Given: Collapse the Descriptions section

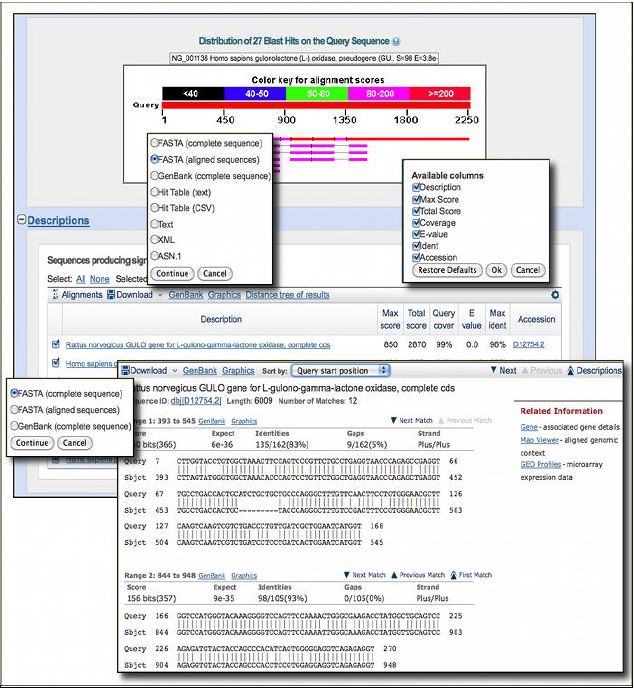Looking at the screenshot, I should pyautogui.click(x=21, y=220).
